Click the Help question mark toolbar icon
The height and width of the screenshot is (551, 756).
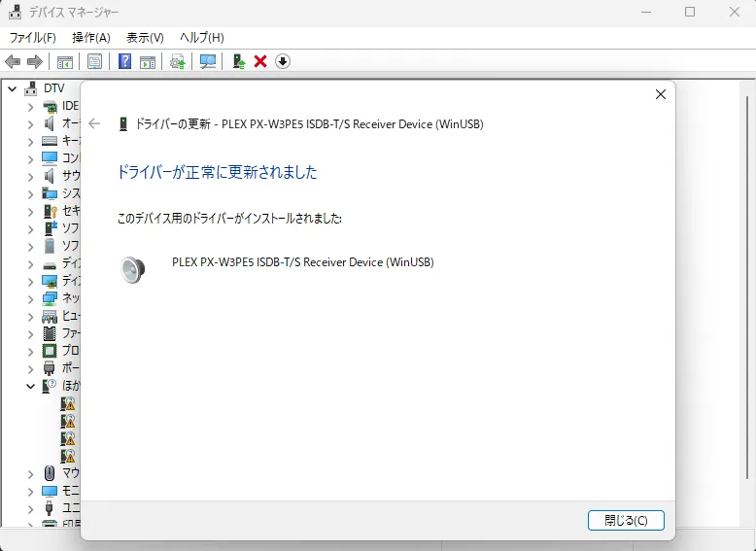124,61
